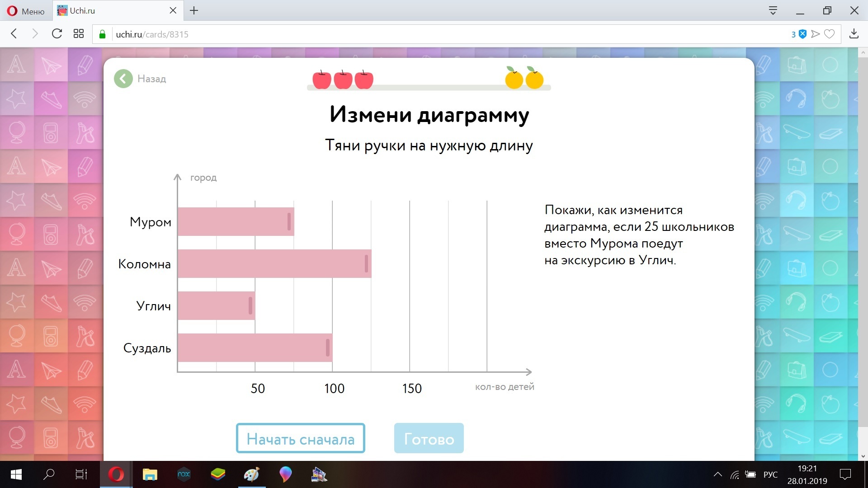Open the tab list menu at top right
Viewport: 868px width, 488px height.
[x=773, y=10]
